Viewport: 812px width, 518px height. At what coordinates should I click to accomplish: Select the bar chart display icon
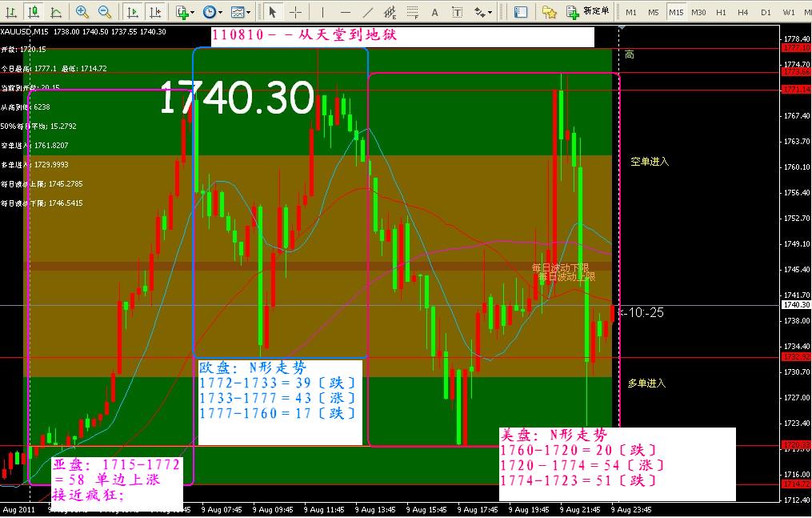tap(10, 12)
